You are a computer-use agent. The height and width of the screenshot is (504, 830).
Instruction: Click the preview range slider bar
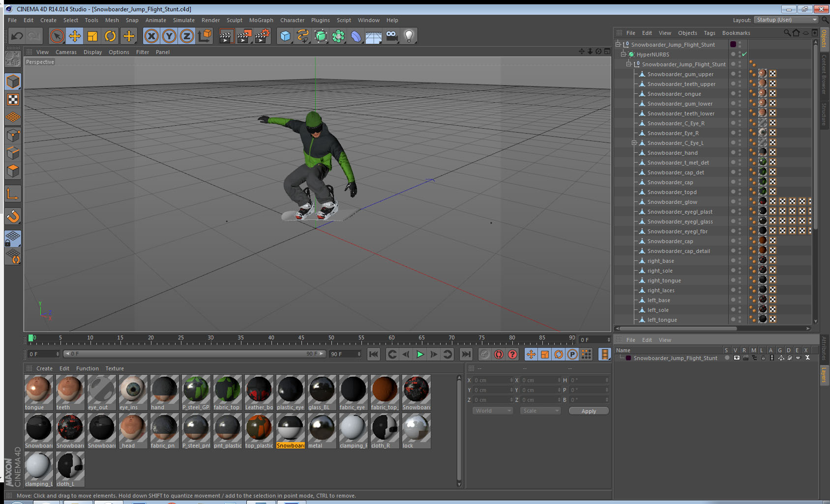click(195, 354)
